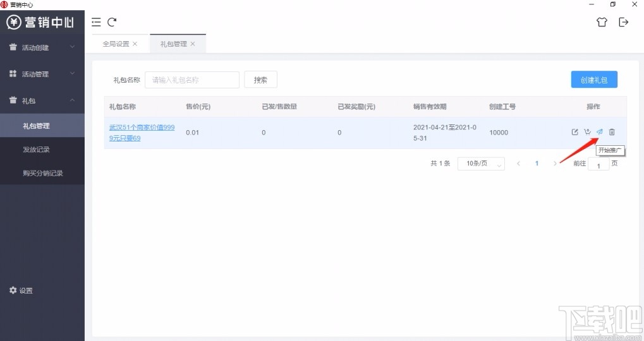The height and width of the screenshot is (341, 644).
Task: Click the 活动管理 grid icon in the sidebar
Action: (x=13, y=73)
